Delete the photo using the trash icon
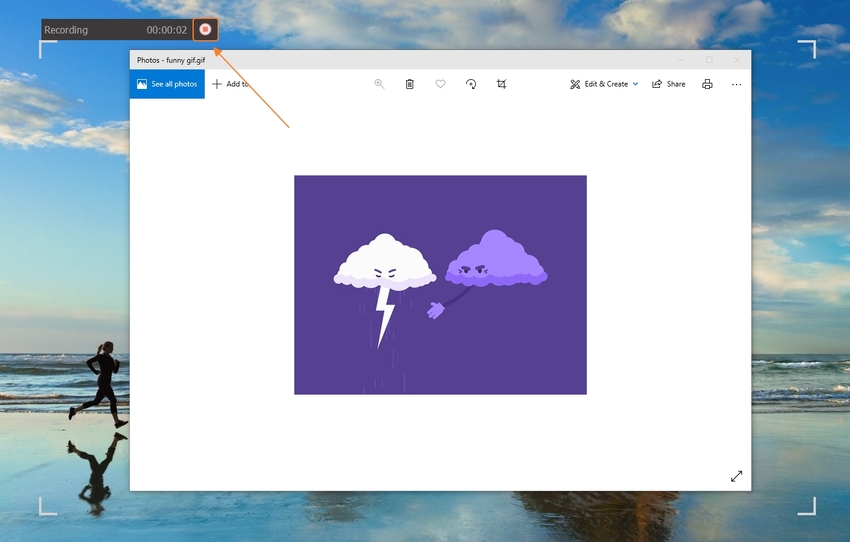850x542 pixels. pos(410,84)
